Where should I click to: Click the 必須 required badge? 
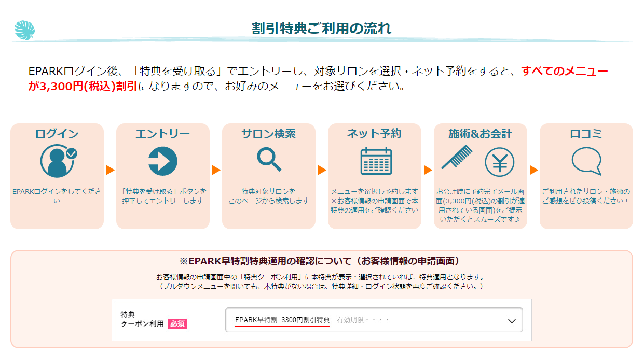point(177,324)
